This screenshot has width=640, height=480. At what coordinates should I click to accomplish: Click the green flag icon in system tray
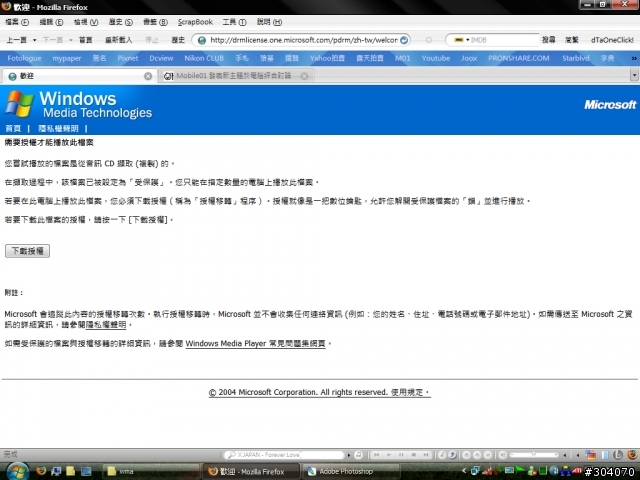[x=520, y=471]
